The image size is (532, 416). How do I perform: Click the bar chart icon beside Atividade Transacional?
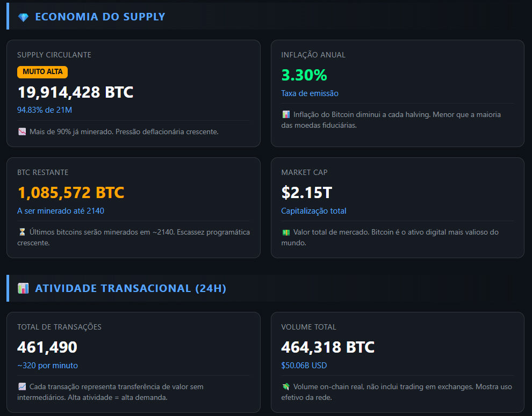[x=23, y=289]
